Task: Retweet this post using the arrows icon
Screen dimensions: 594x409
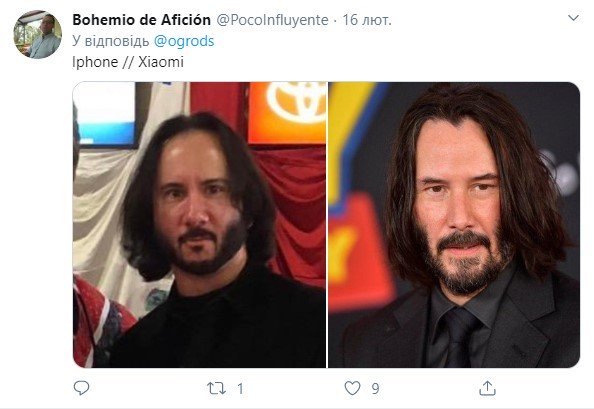Action: [x=216, y=388]
